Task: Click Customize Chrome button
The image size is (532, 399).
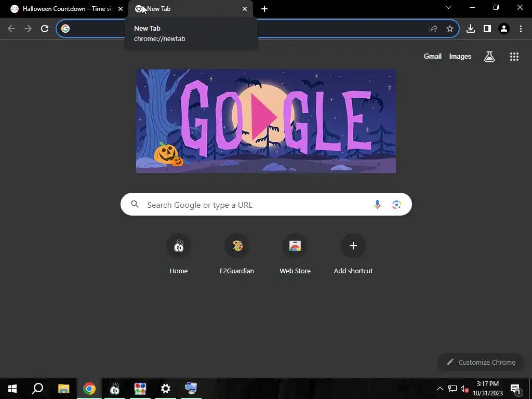Action: coord(481,362)
